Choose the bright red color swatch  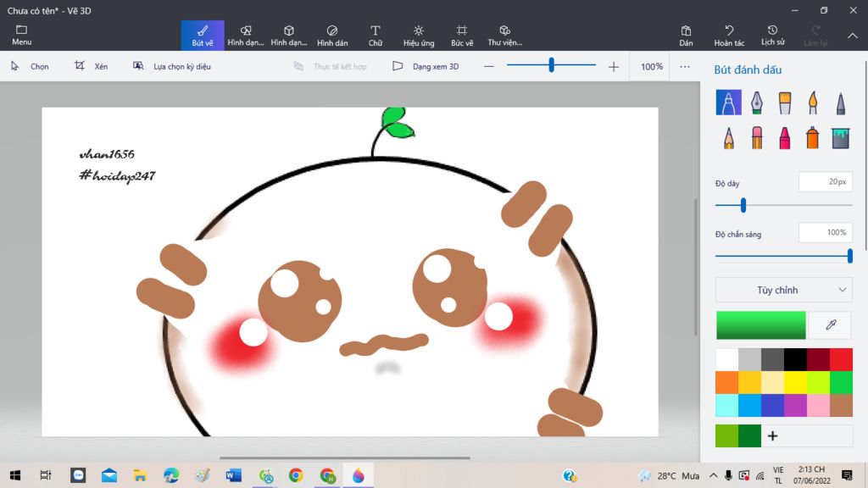[x=841, y=359]
